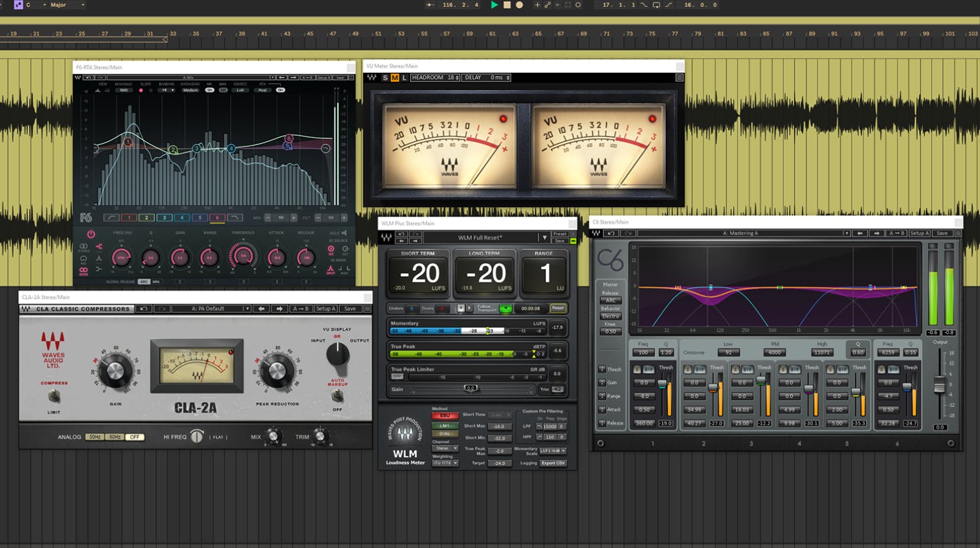Screen dimensions: 980x548
Task: Load previous CLA-2A preset with left arrow
Action: pos(261,309)
